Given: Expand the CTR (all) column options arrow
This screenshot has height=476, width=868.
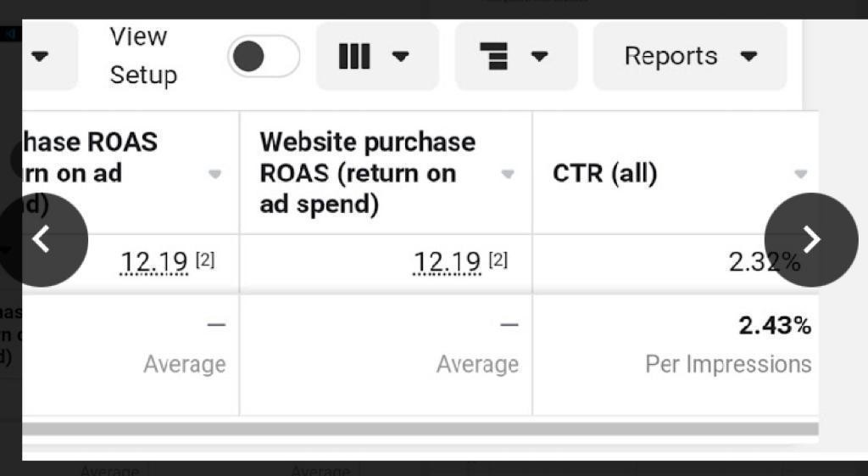Looking at the screenshot, I should tap(800, 174).
